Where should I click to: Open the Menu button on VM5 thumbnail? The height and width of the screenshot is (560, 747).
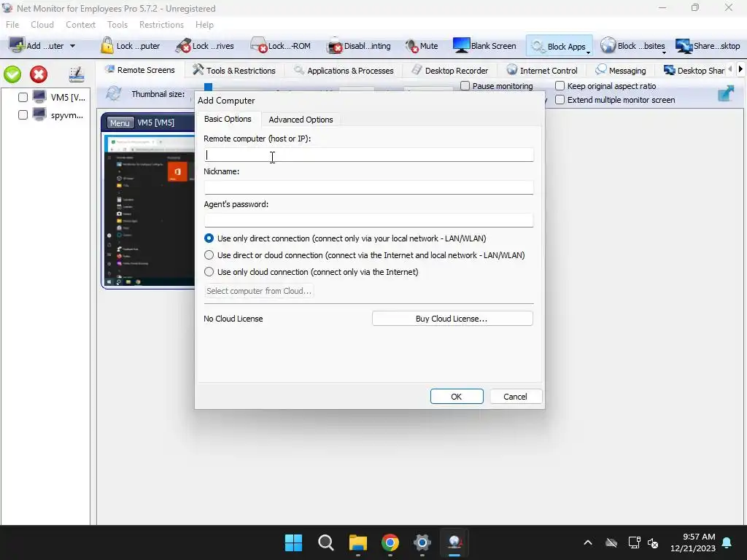point(120,122)
